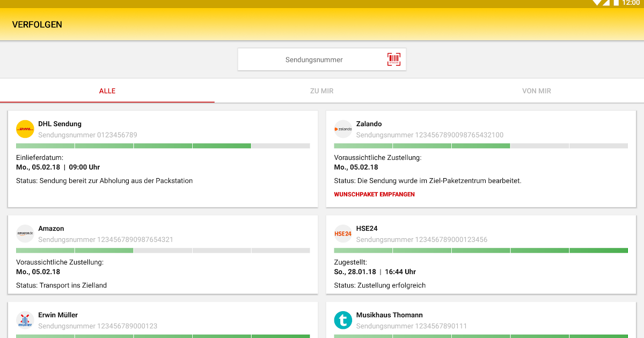644x338 pixels.
Task: Open the Musikhaus Thomann shipment title
Action: pyautogui.click(x=389, y=315)
